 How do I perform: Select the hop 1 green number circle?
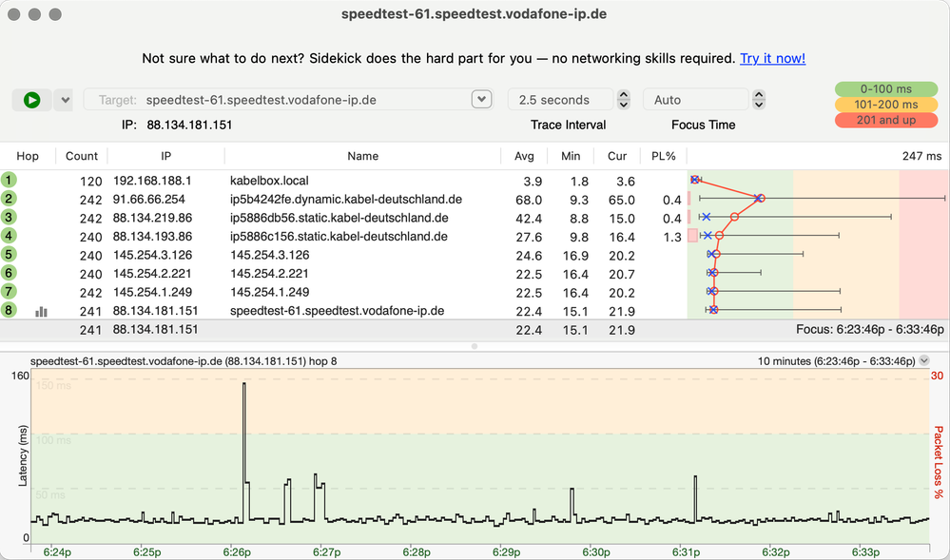[10, 181]
